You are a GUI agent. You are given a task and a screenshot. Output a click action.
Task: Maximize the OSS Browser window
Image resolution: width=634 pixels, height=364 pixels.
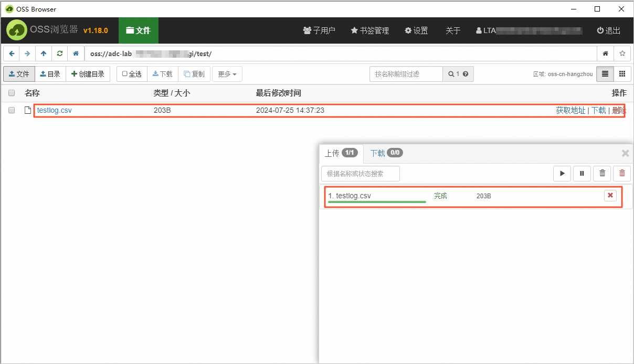coord(597,9)
